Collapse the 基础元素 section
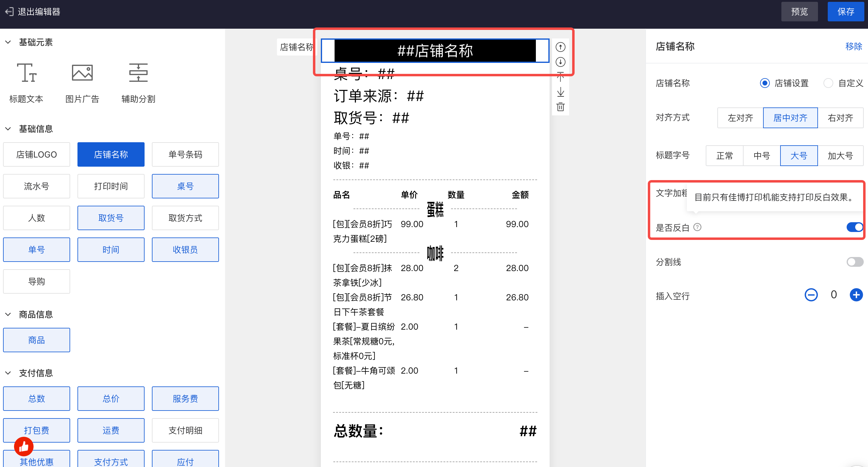The image size is (868, 467). [x=8, y=42]
